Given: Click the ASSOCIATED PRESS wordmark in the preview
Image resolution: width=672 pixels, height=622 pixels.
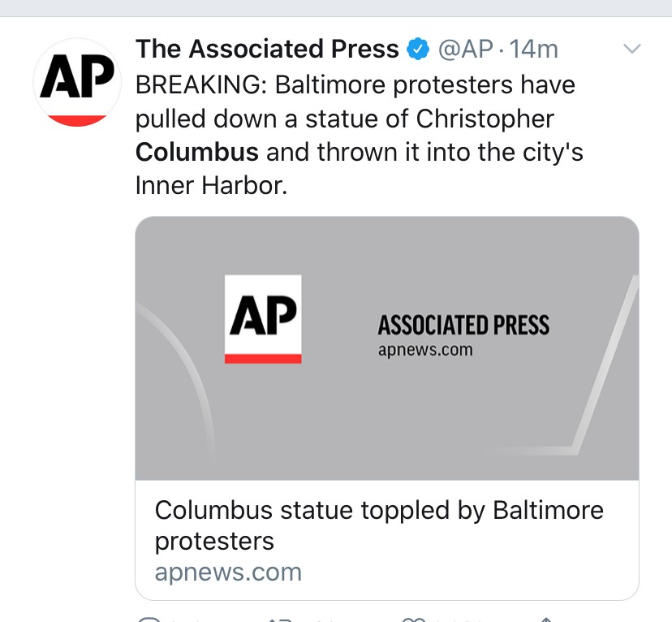Looking at the screenshot, I should click(463, 325).
